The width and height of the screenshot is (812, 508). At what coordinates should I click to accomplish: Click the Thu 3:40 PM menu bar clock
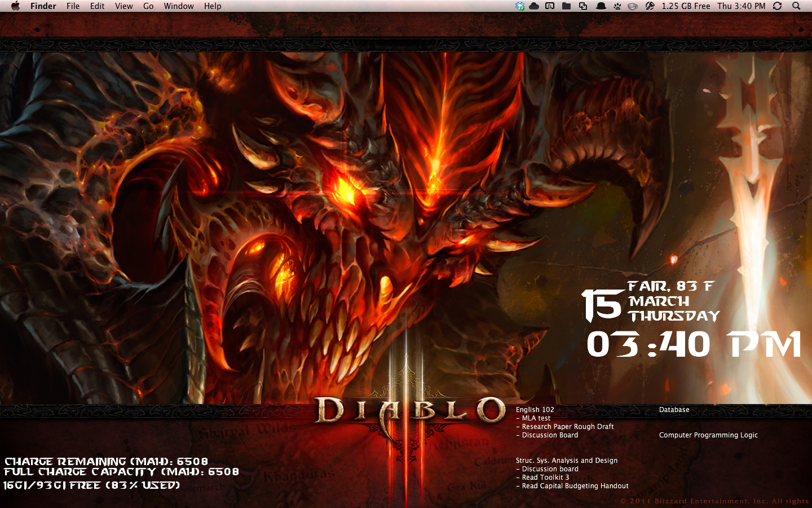[x=742, y=6]
